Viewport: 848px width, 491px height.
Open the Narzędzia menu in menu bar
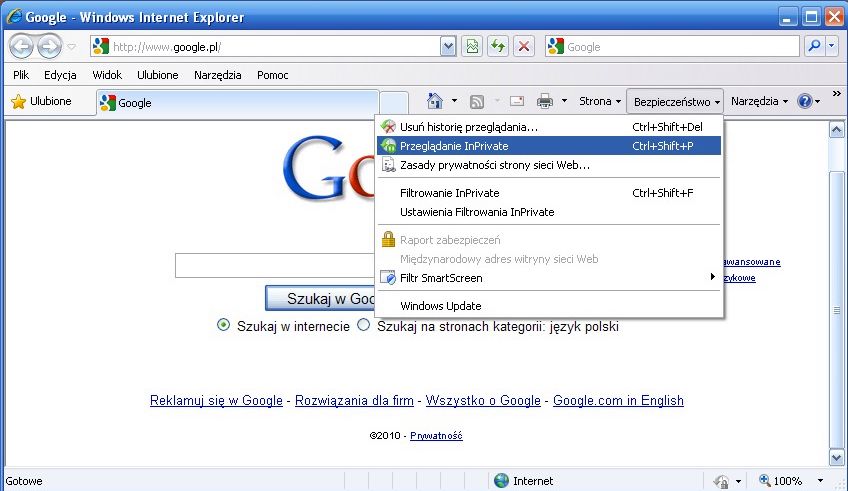[x=217, y=75]
